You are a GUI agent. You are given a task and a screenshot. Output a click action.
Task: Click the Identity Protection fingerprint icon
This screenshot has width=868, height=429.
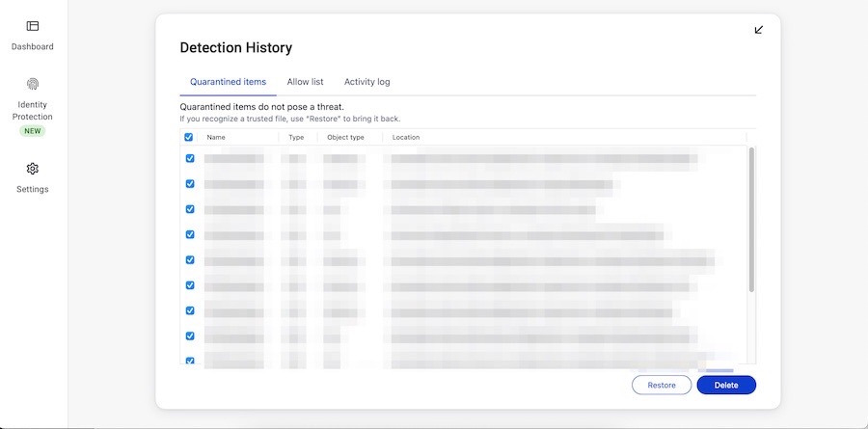[x=33, y=85]
